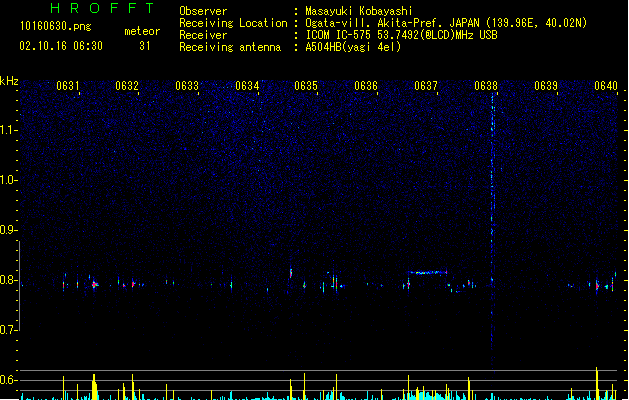Click the 0637 time marker
This screenshot has width=629, height=400.
(x=426, y=86)
